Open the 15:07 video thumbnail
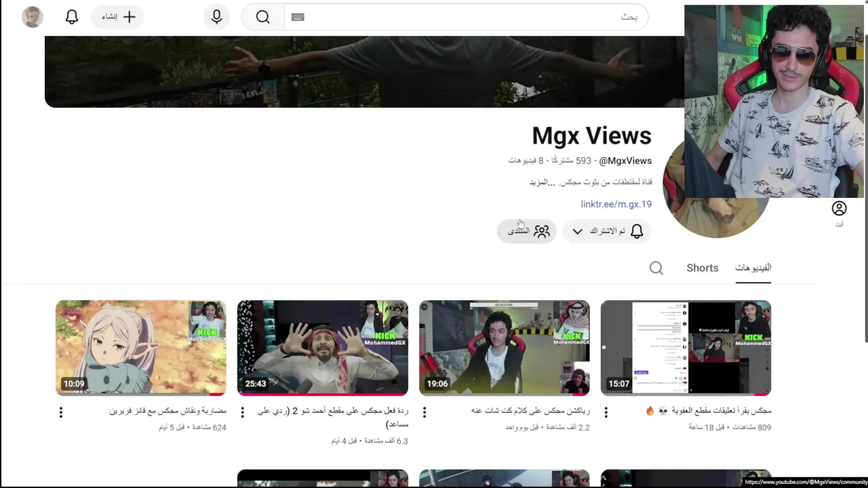The image size is (868, 488). click(x=686, y=348)
